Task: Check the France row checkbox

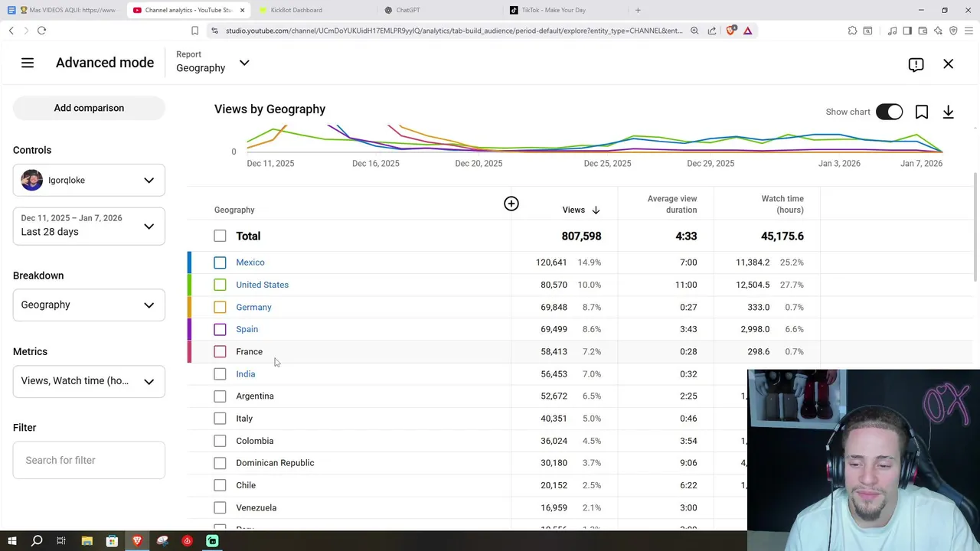Action: 220,352
